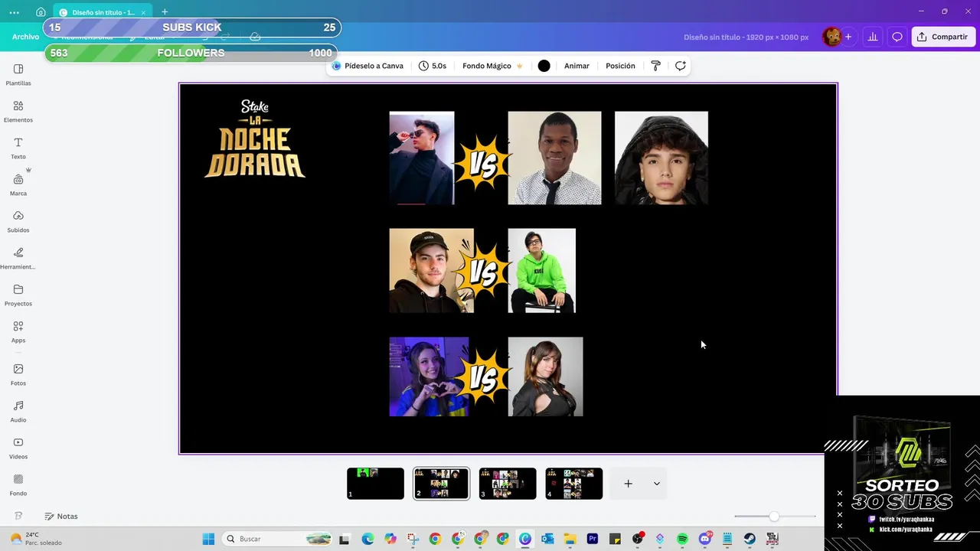
Task: Open Premiere Pro from the taskbar
Action: pyautogui.click(x=592, y=539)
